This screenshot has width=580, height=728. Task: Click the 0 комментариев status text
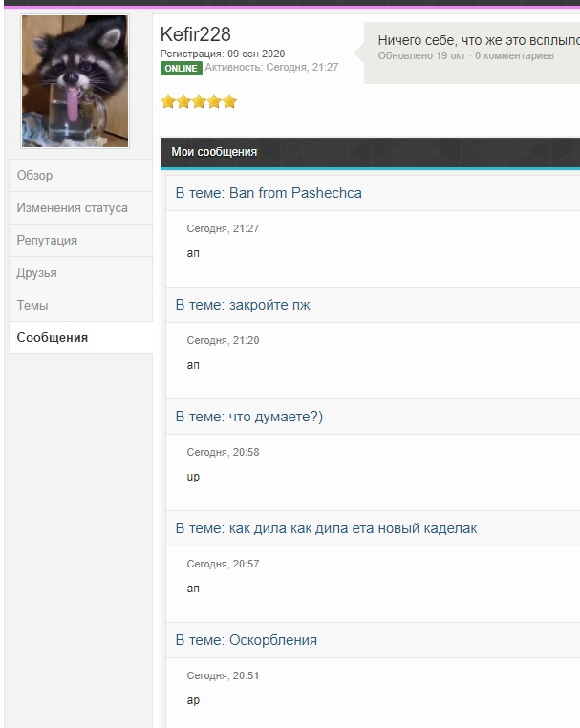click(x=514, y=55)
